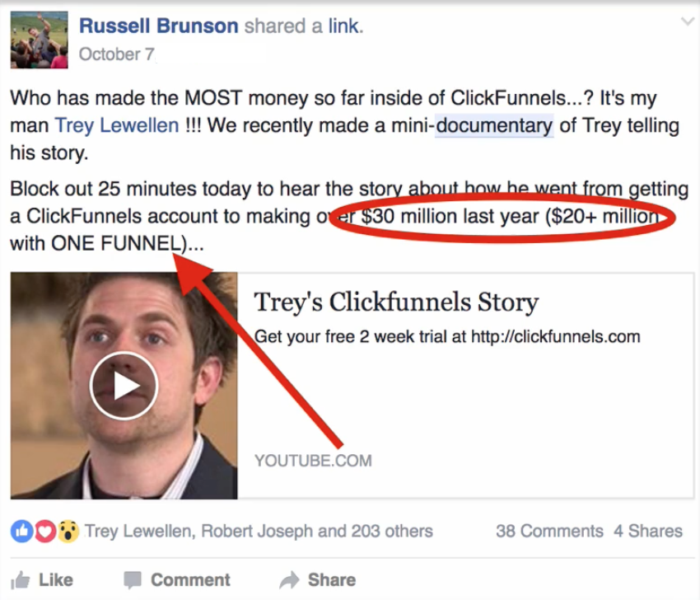
Task: Click the Share arrow icon
Action: (x=290, y=580)
